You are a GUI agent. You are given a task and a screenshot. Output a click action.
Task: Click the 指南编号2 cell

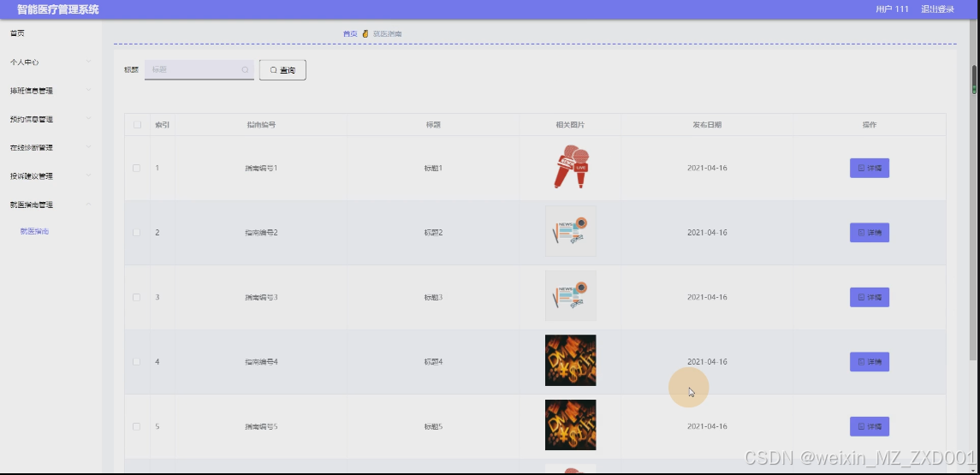(x=261, y=233)
